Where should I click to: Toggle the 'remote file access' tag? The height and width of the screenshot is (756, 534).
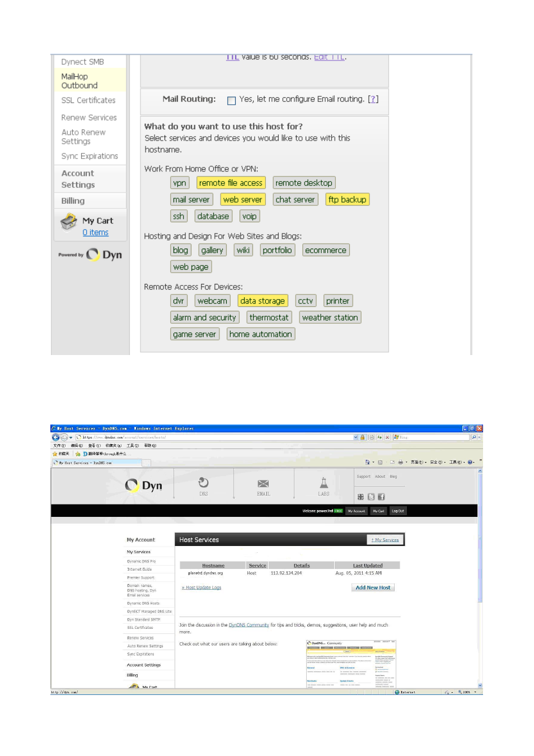(231, 183)
